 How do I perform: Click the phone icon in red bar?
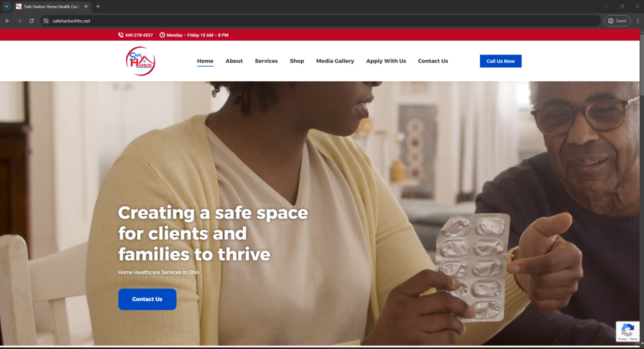(121, 35)
